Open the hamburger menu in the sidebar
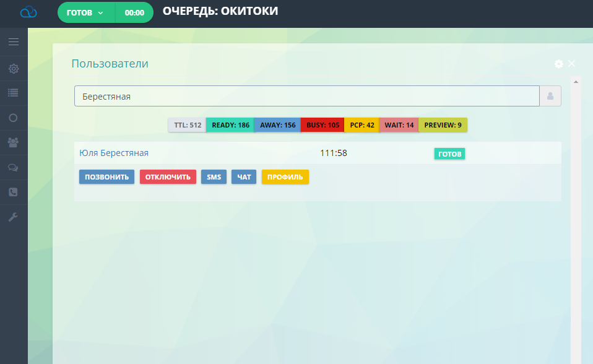This screenshot has width=593, height=364. pos(14,42)
